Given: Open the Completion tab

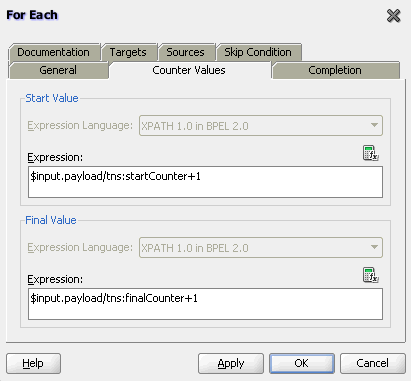Looking at the screenshot, I should (x=335, y=70).
